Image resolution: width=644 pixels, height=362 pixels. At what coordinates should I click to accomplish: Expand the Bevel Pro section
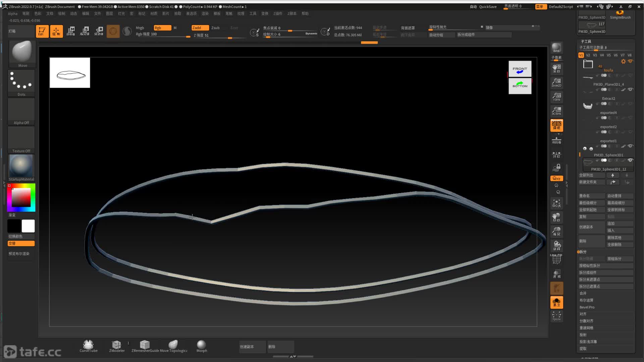(x=587, y=307)
